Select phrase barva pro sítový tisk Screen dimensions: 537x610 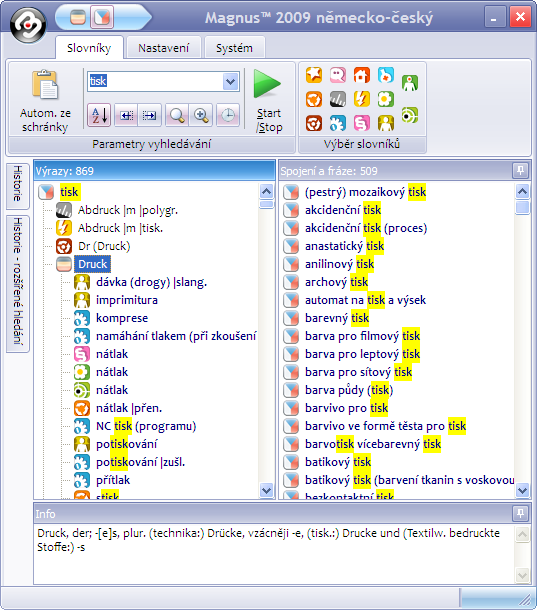tap(358, 372)
